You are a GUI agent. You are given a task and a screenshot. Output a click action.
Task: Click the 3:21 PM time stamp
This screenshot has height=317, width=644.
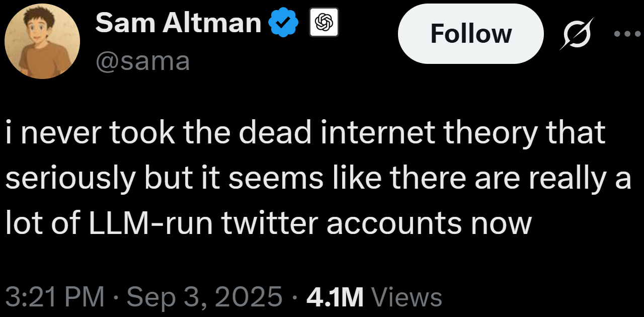[x=55, y=296]
